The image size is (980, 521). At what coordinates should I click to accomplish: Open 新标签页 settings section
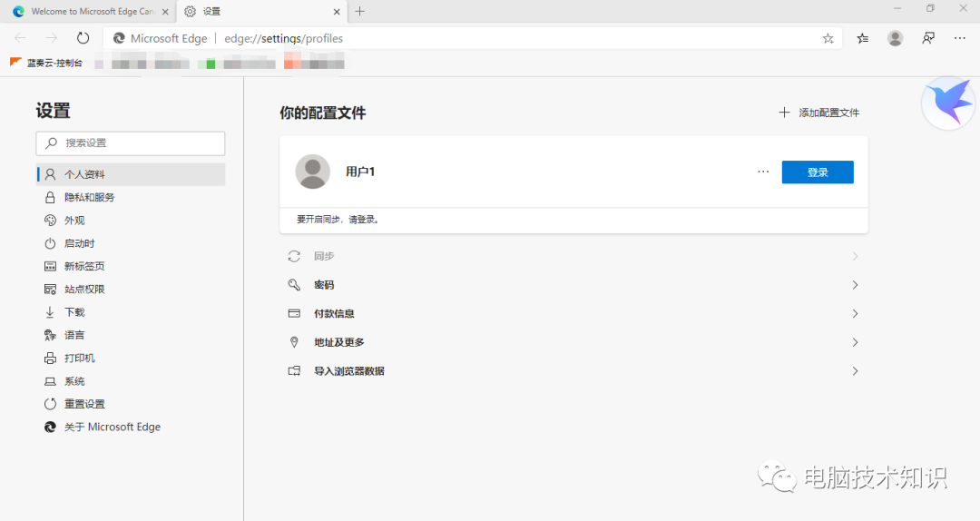point(130,267)
